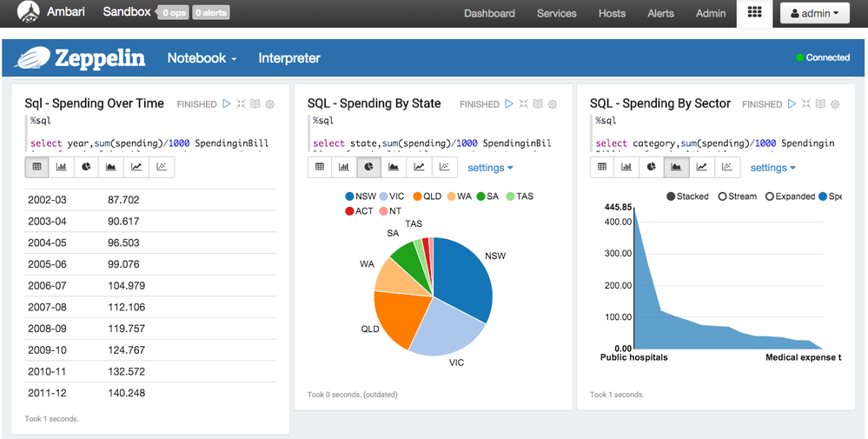Toggle output book icon for Spending By State
The image size is (868, 439).
point(538,103)
